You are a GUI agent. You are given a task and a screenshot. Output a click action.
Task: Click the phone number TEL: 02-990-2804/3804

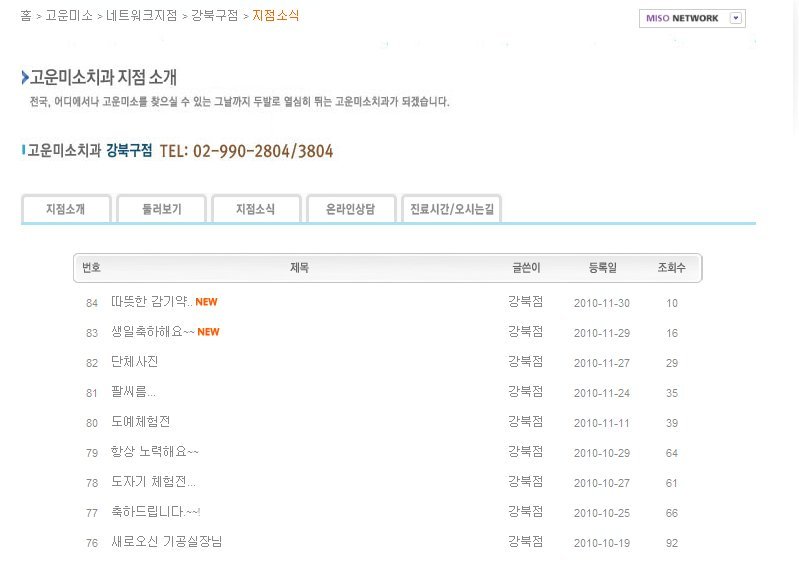(x=247, y=151)
